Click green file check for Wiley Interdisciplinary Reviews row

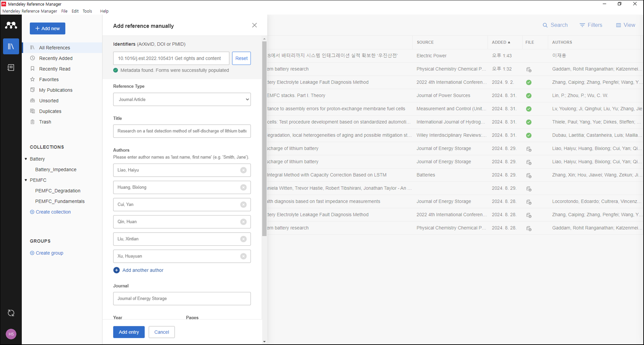[529, 135]
